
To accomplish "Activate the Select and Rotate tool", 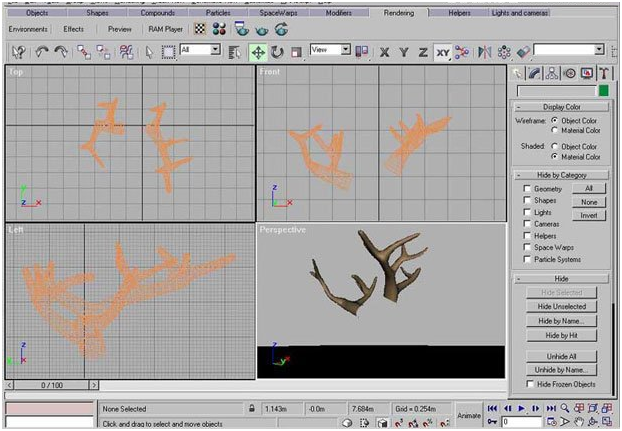I will tap(277, 52).
